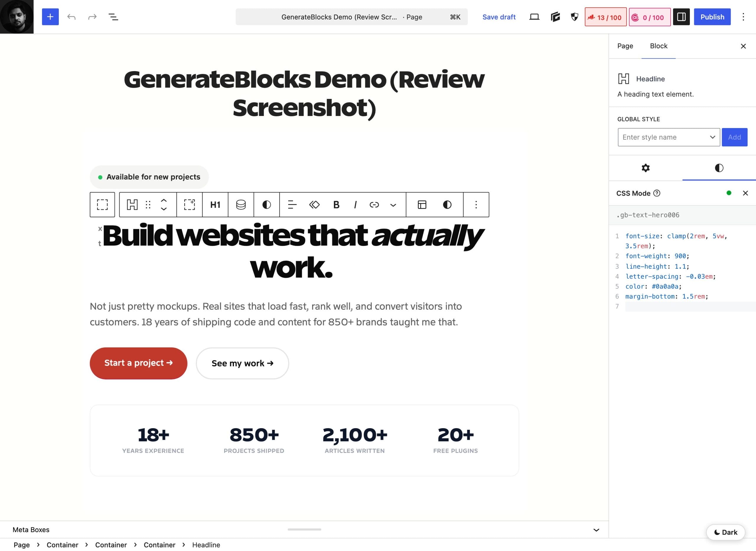Open the laptop device preview

pyautogui.click(x=534, y=17)
